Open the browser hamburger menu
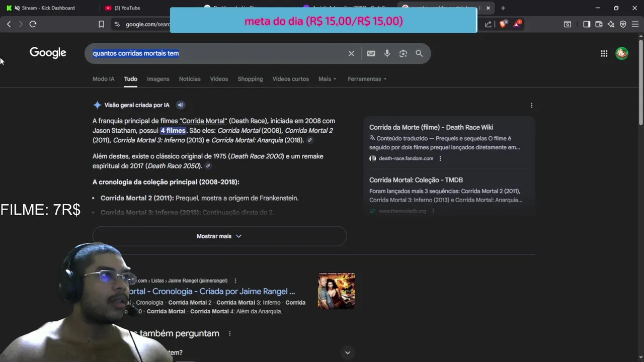The image size is (644, 362). (x=635, y=24)
